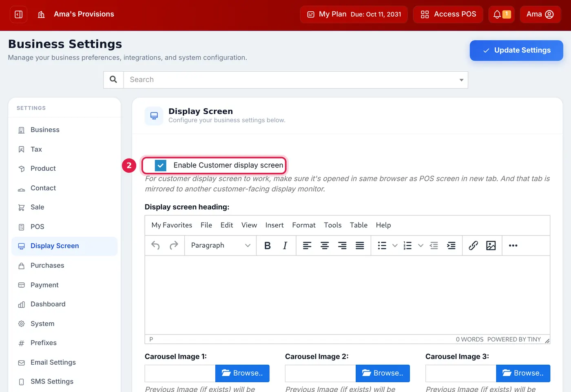This screenshot has width=571, height=392.
Task: Insert an image via the editor toolbar
Action: coord(491,245)
